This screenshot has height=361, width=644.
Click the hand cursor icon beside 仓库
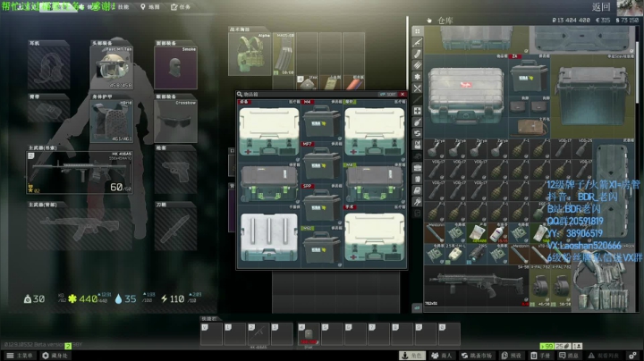pos(429,20)
